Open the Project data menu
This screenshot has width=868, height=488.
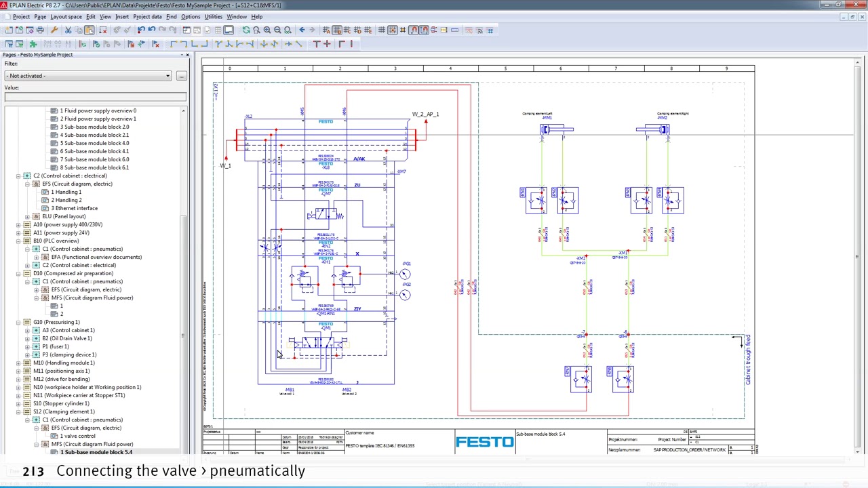147,17
